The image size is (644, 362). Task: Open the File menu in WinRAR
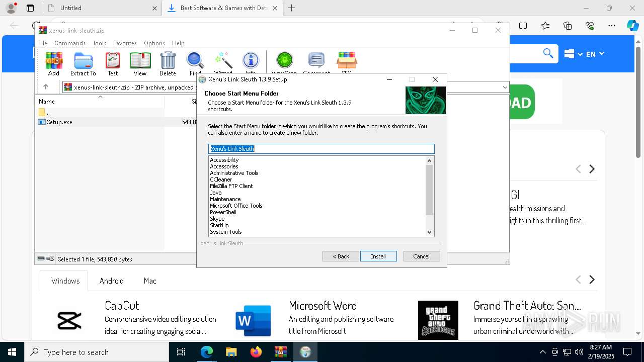click(43, 43)
